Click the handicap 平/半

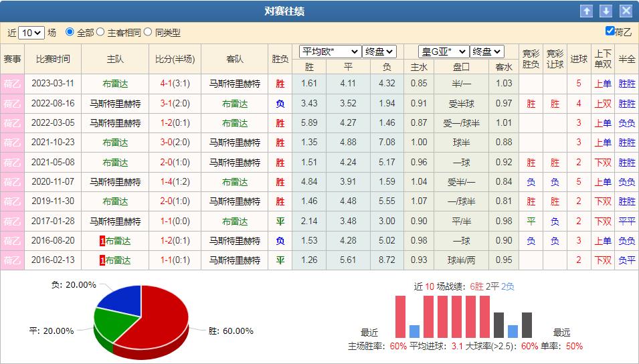(x=461, y=221)
